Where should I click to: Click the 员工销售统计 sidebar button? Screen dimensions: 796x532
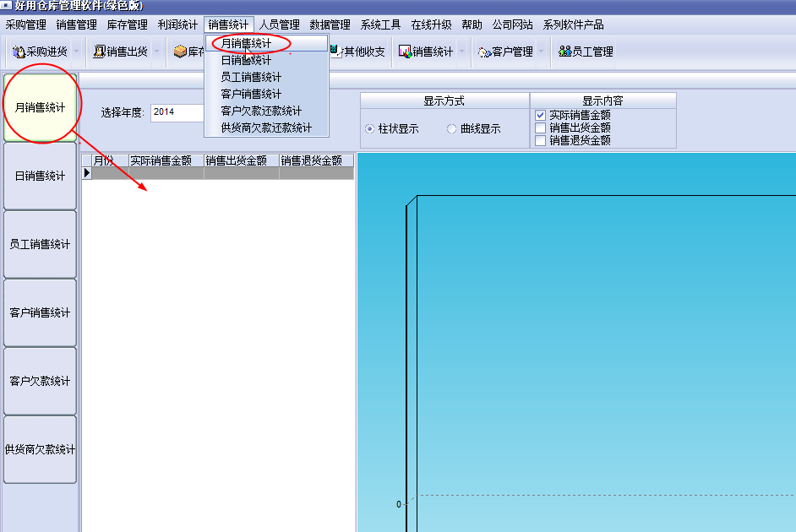click(x=41, y=245)
